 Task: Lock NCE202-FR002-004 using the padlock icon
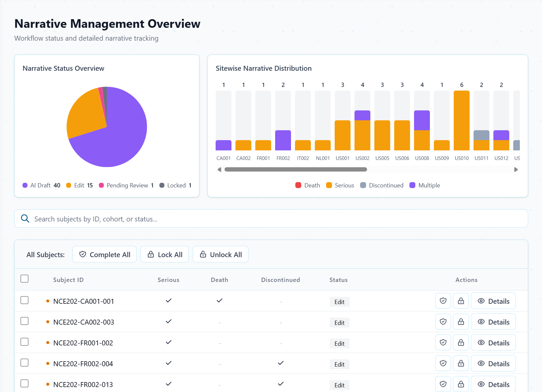point(461,363)
